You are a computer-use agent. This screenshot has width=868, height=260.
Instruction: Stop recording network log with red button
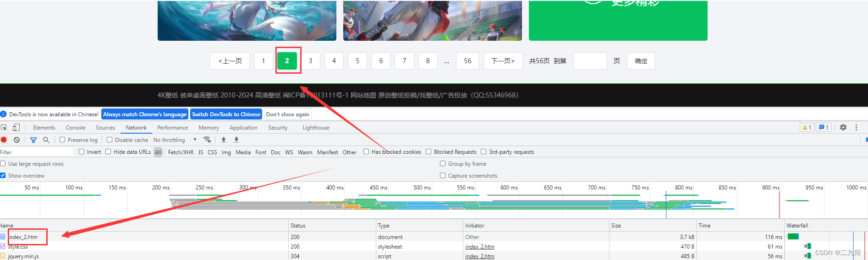pos(4,140)
